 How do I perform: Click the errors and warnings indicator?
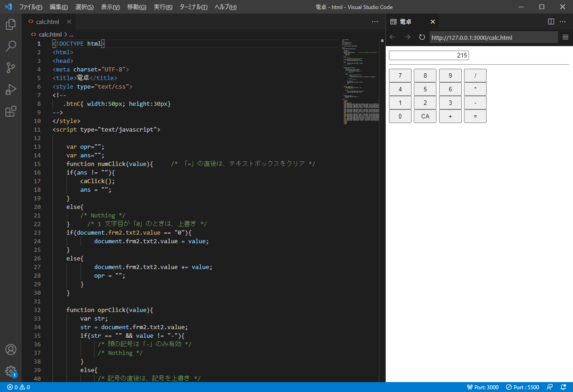pos(18,387)
